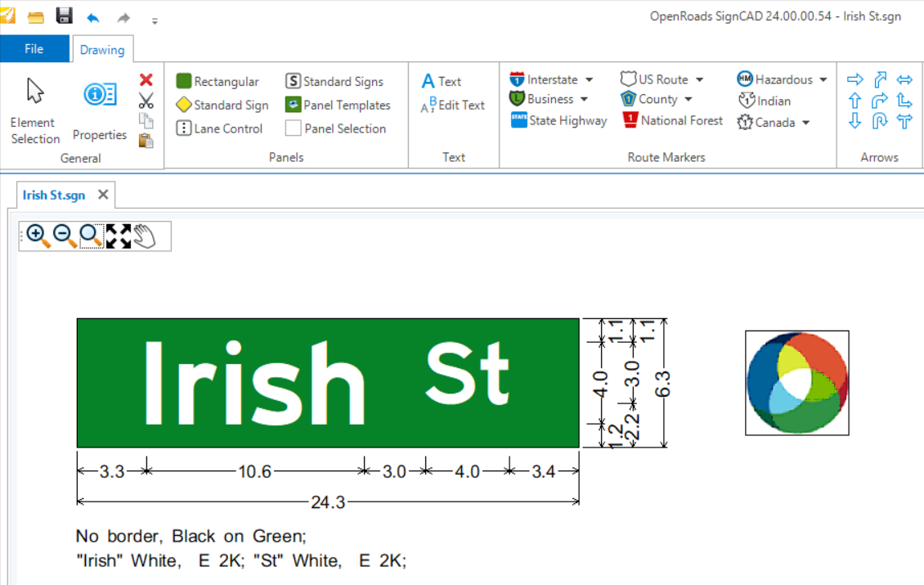Viewport: 924px width, 585px height.
Task: Activate the zoom window magnifier tool
Action: pyautogui.click(x=91, y=236)
